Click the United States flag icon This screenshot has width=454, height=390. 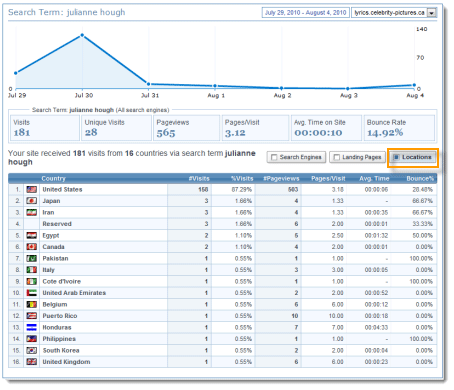(x=32, y=190)
